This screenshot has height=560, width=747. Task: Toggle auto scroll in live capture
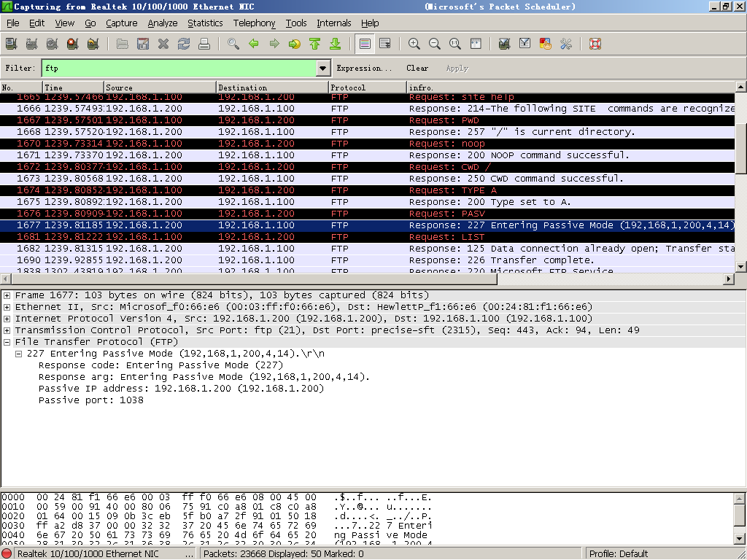click(x=385, y=44)
